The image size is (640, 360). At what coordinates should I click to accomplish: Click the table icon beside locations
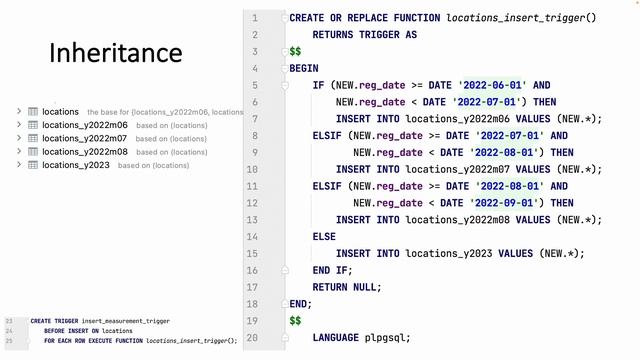pyautogui.click(x=33, y=111)
